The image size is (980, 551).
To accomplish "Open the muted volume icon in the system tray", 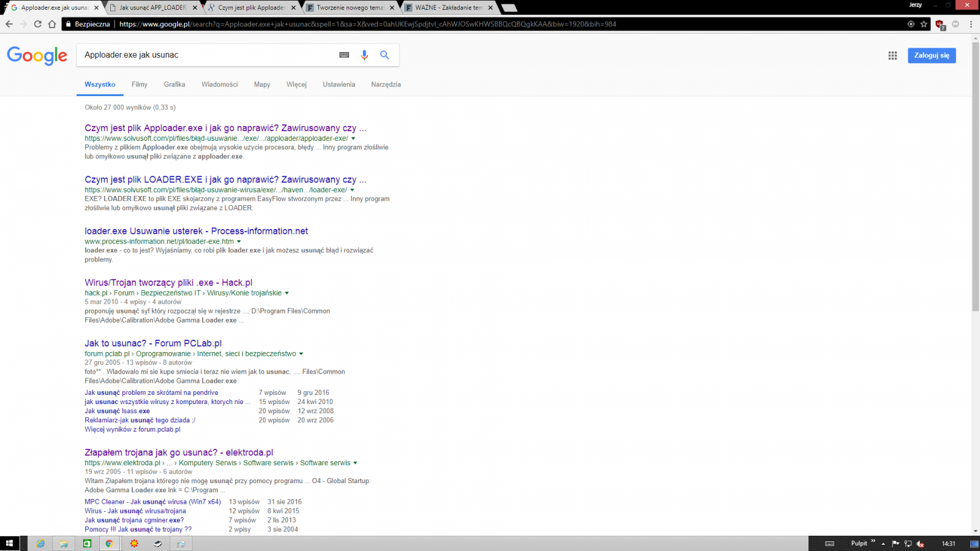I will [x=920, y=544].
